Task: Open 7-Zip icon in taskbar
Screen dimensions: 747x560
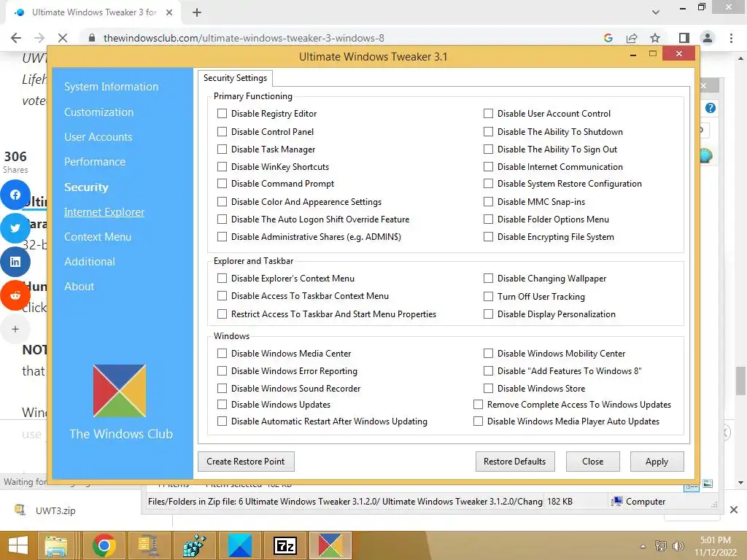Action: click(x=285, y=545)
